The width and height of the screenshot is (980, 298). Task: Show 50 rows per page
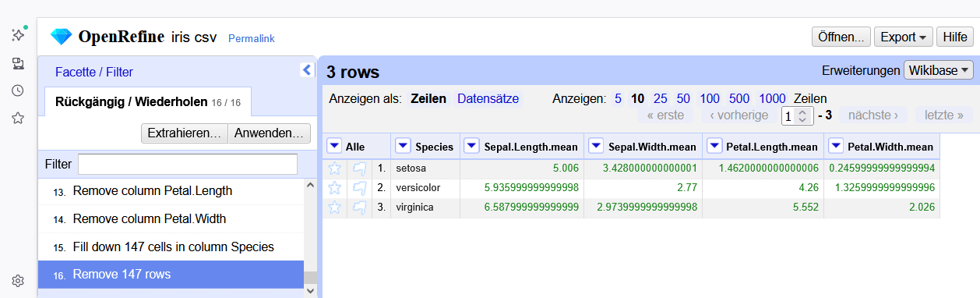point(683,98)
